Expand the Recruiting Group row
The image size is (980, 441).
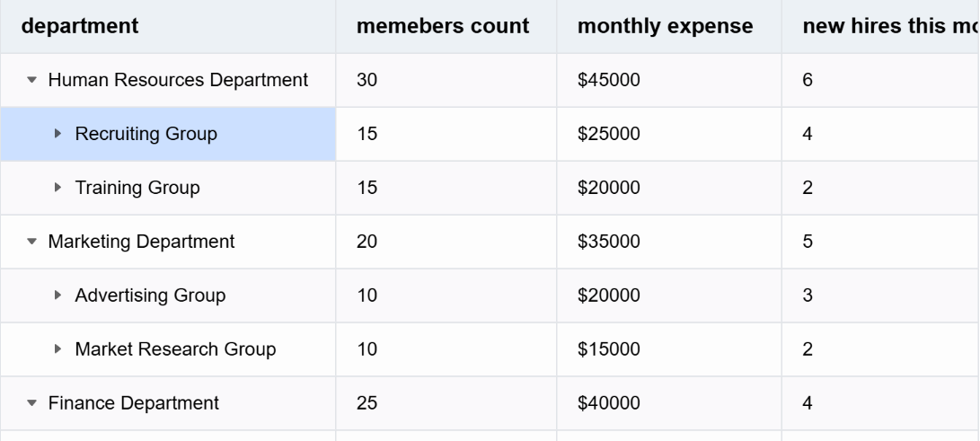59,134
